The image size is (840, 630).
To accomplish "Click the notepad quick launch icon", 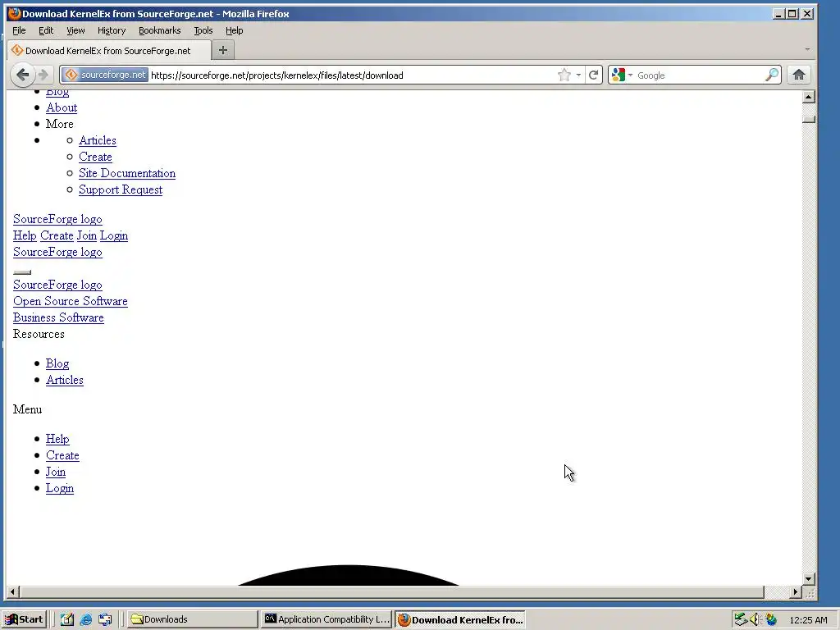I will [67, 619].
